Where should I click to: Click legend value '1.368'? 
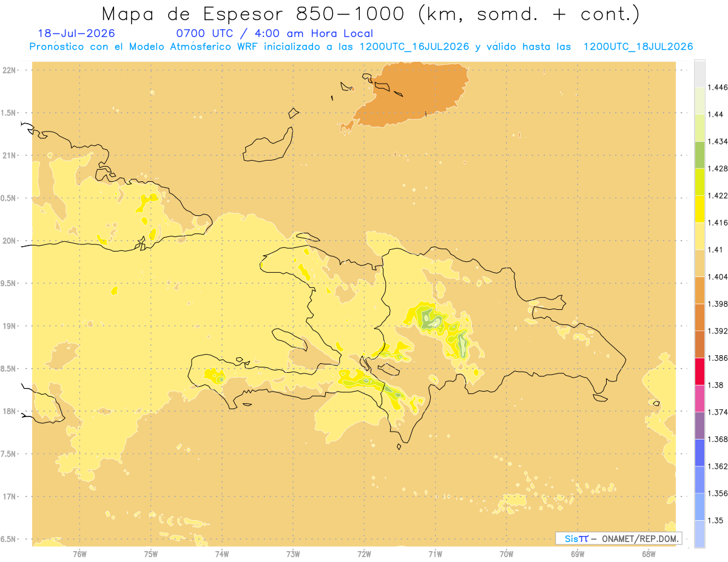coord(717,439)
